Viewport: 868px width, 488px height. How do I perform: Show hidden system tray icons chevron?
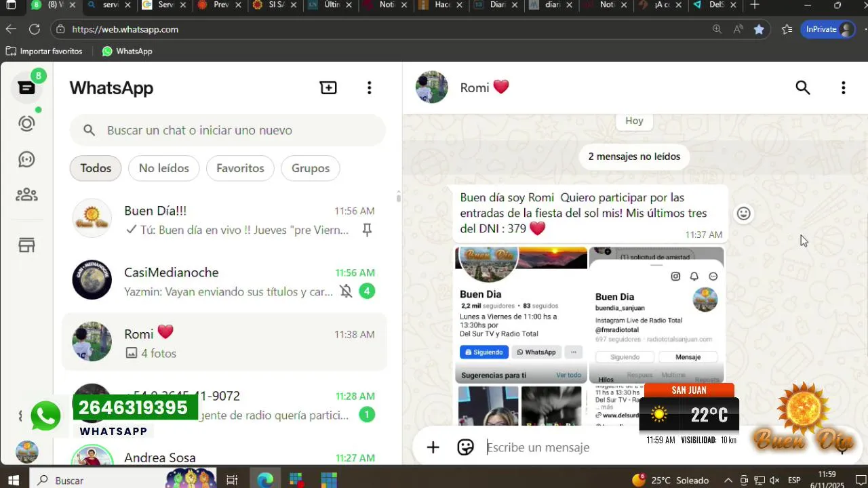728,480
